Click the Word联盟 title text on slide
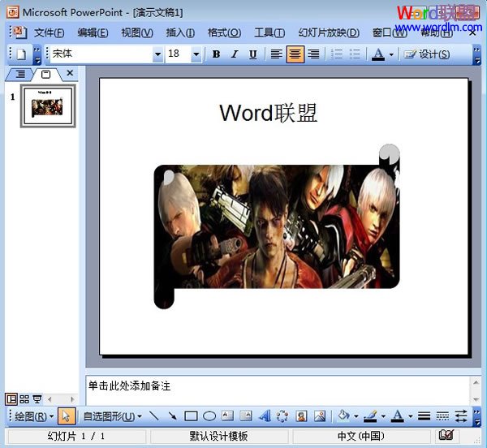The image size is (487, 448). 269,113
